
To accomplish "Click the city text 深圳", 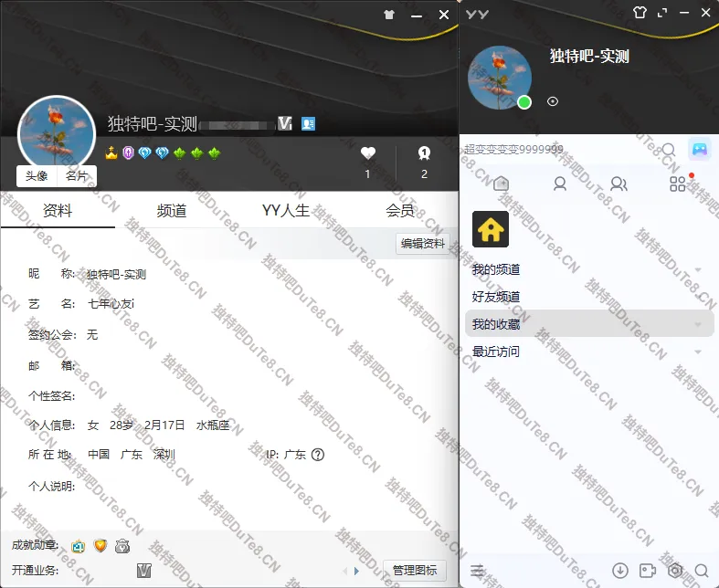I will [164, 455].
